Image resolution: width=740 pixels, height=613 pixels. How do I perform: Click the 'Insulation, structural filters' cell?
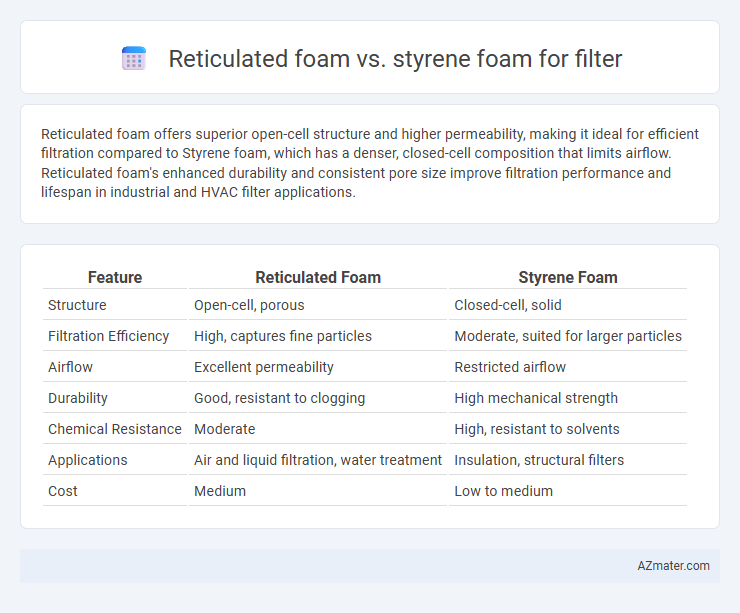tap(539, 460)
